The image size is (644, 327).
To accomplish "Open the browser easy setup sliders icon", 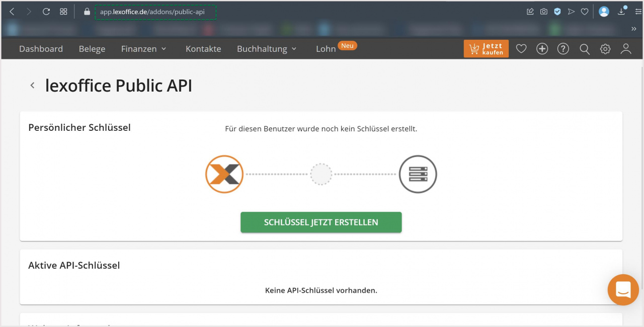I will click(638, 12).
